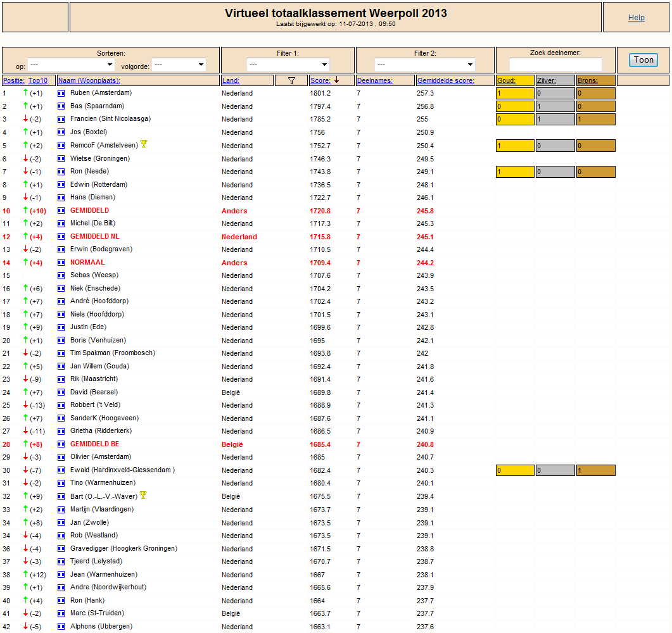The image size is (672, 633).
Task: Sort by Naam (Woonplaats) column header
Action: click(89, 80)
